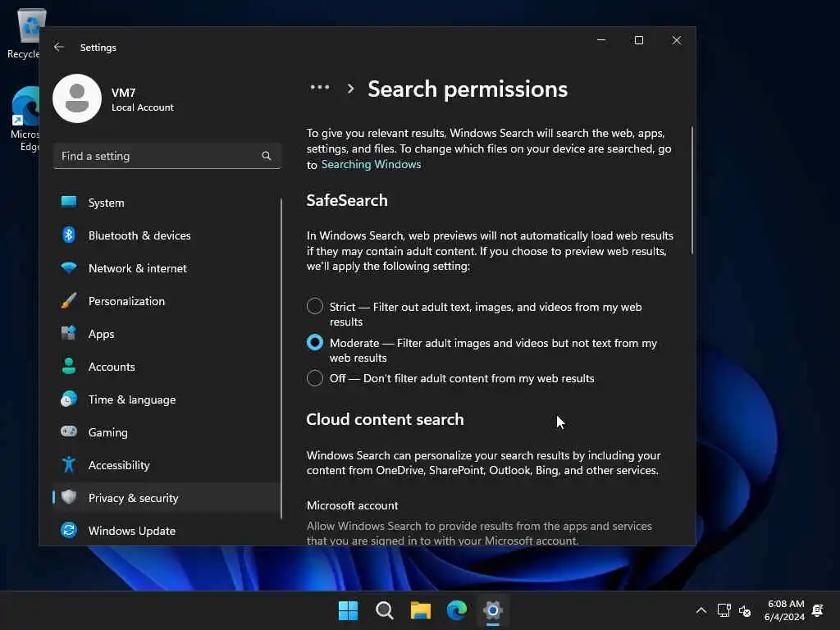This screenshot has width=840, height=630.
Task: Follow the Searching Windows link
Action: pyautogui.click(x=371, y=164)
